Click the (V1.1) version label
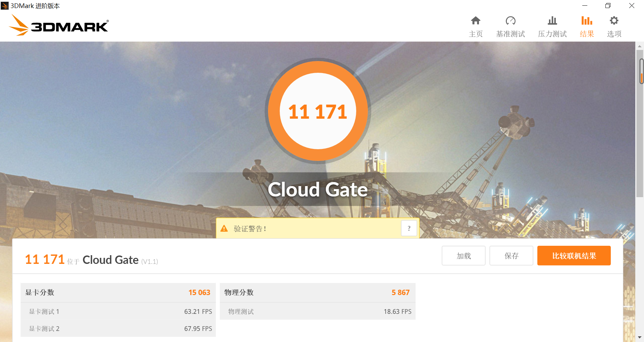The image size is (644, 342). 150,262
